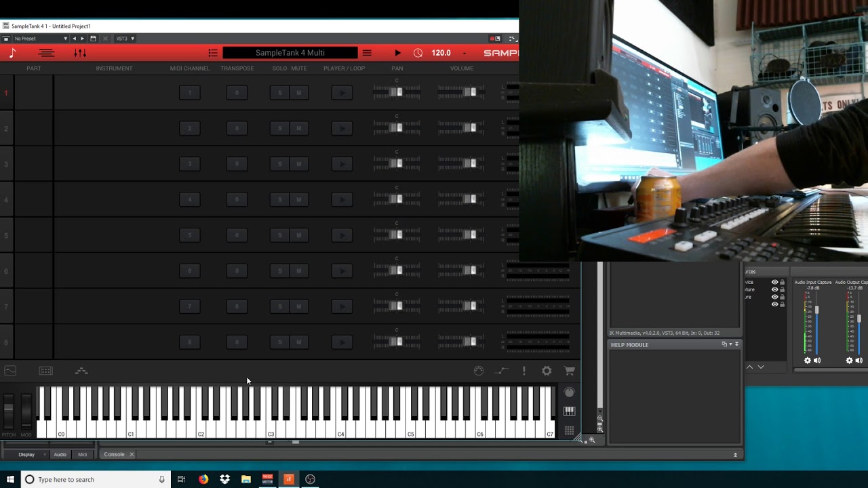Image resolution: width=868 pixels, height=488 pixels.
Task: Open the waveform edit panel icon
Action: pyautogui.click(x=10, y=371)
